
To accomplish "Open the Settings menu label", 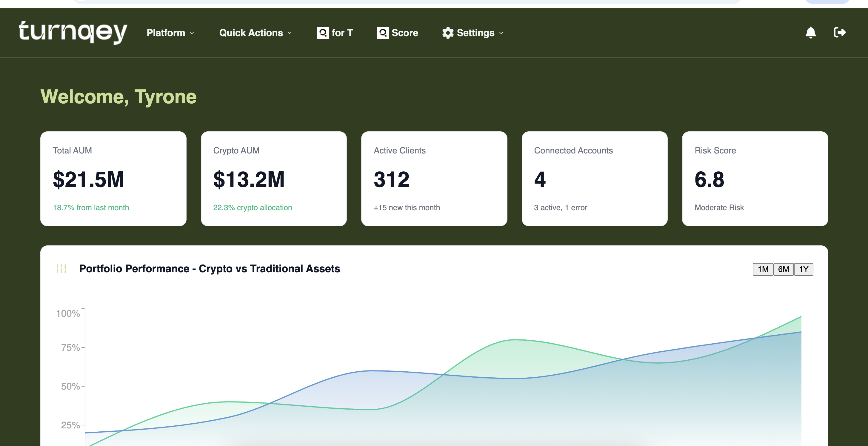I will [475, 33].
